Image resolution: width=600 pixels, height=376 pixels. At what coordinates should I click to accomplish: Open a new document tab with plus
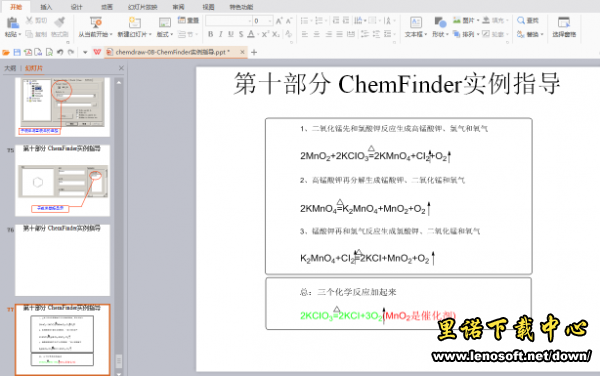[254, 52]
